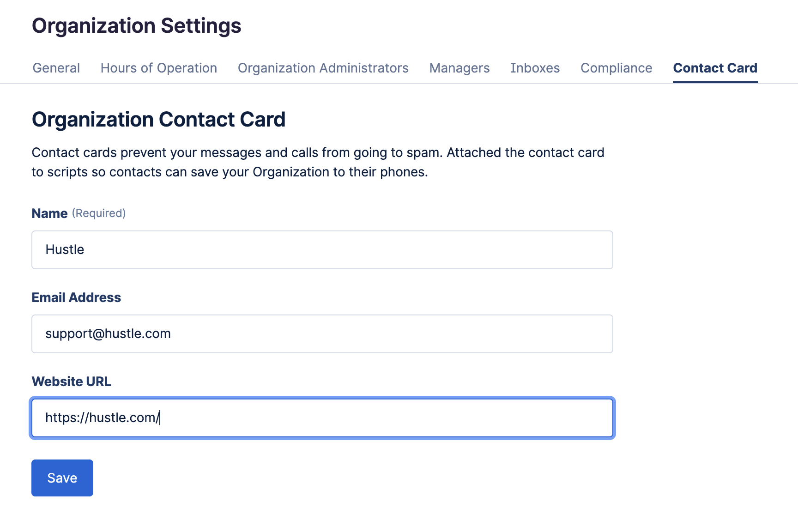Place cursor in Website URL field
The height and width of the screenshot is (532, 798).
[322, 418]
